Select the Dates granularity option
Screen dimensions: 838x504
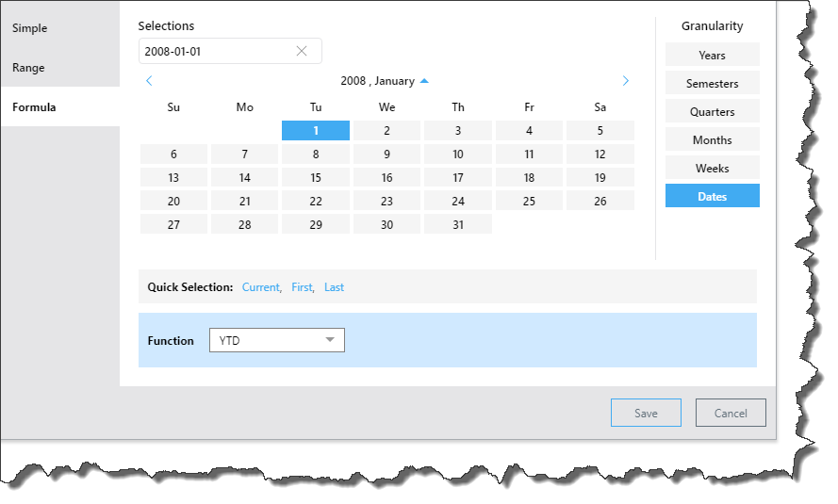(712, 196)
